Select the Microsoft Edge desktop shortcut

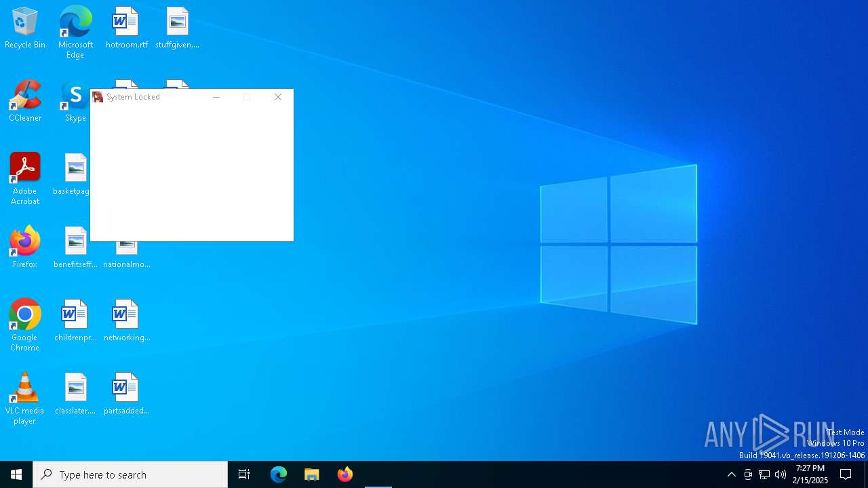tap(75, 33)
